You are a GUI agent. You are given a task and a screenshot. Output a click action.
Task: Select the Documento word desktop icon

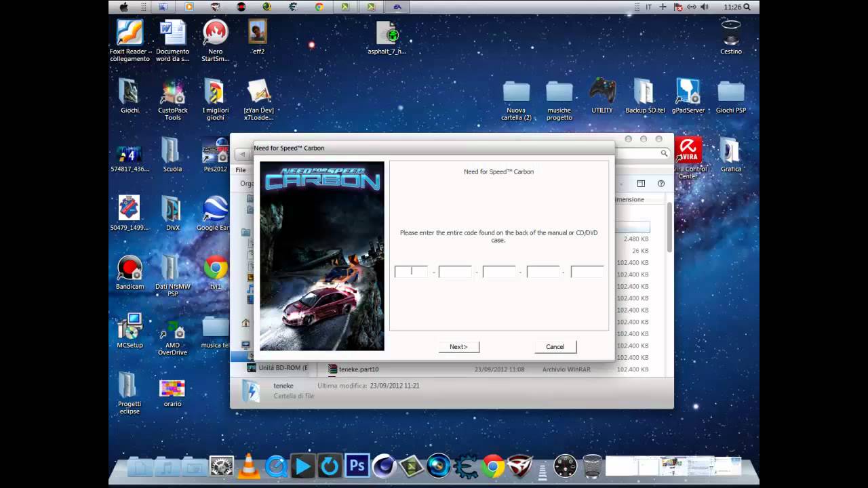click(x=172, y=41)
